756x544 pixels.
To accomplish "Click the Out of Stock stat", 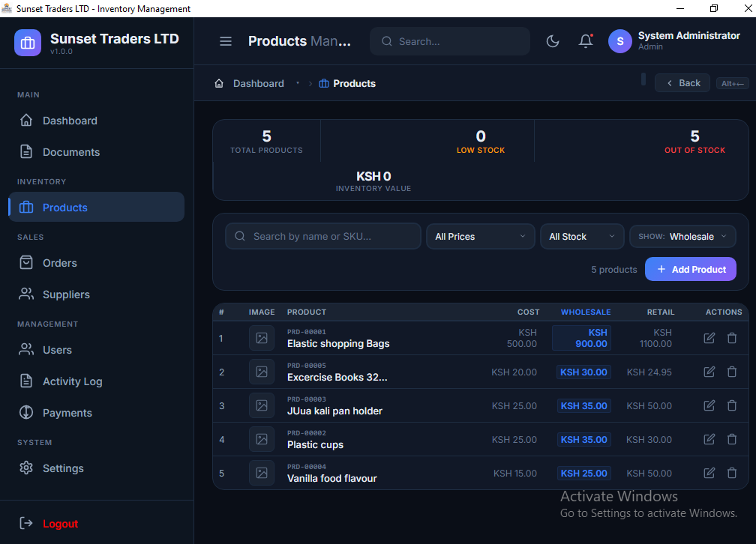I will click(694, 141).
